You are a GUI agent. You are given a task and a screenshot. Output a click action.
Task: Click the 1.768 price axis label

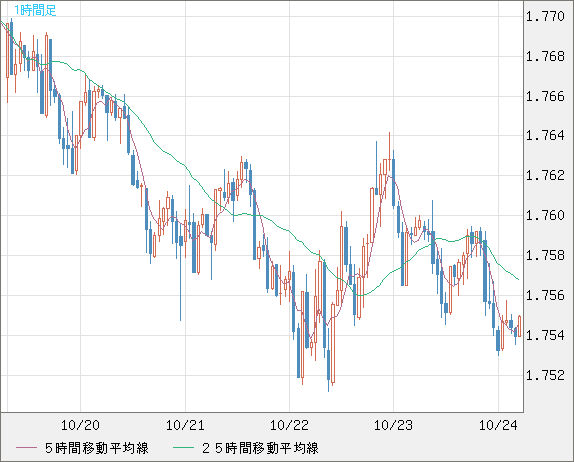click(x=545, y=56)
